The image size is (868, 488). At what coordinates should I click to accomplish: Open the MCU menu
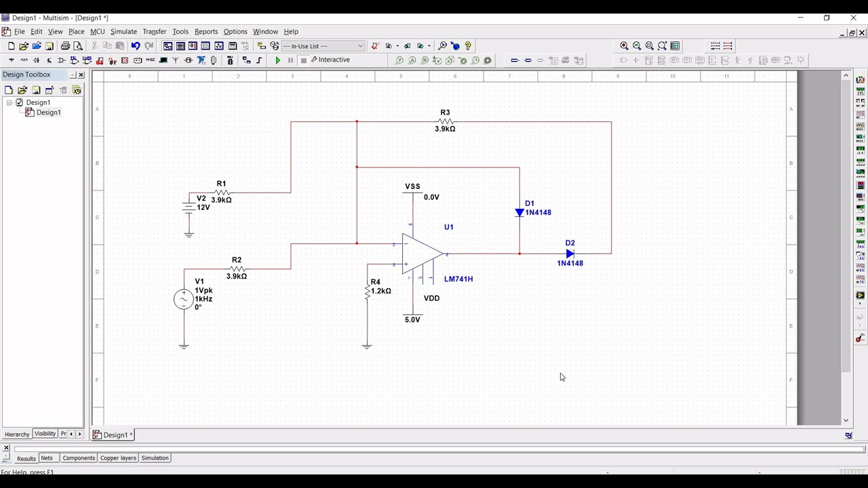click(98, 32)
